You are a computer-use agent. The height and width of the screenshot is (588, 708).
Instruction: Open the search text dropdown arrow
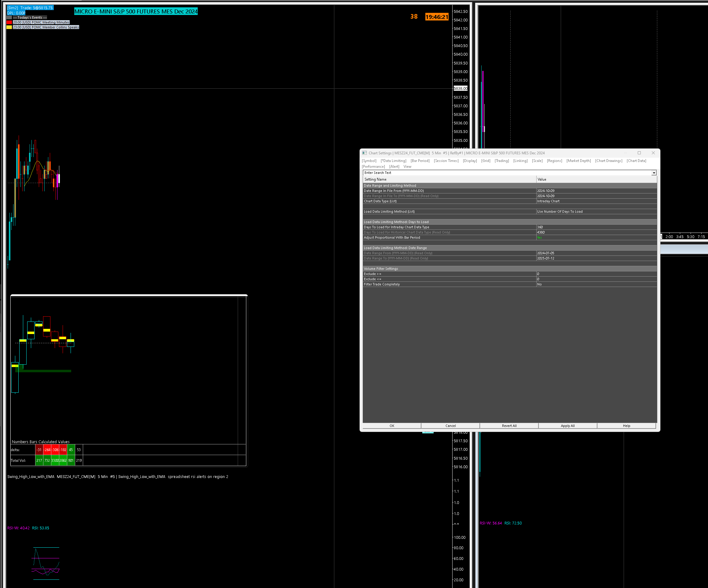click(654, 173)
